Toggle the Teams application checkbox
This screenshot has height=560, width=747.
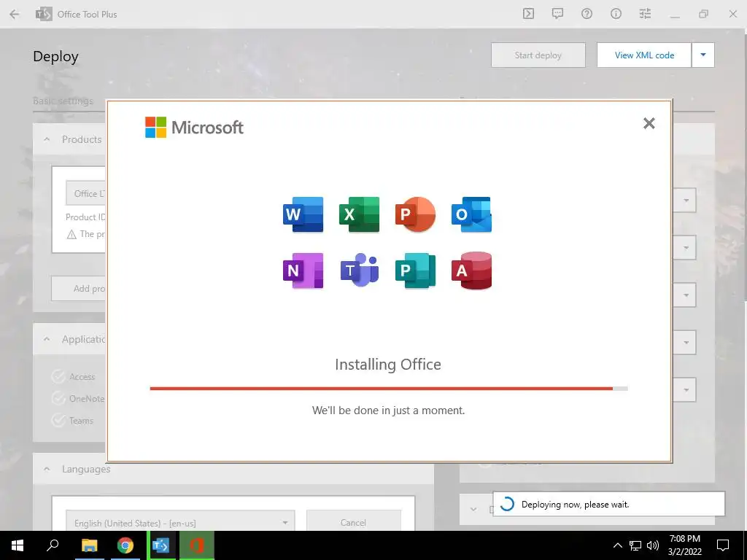(x=58, y=421)
